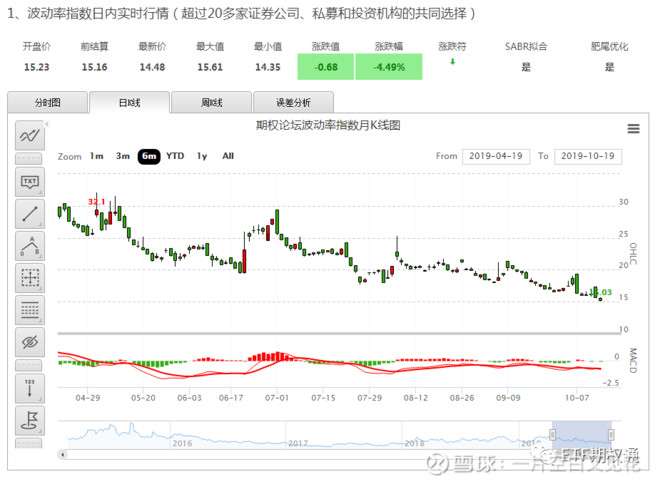The height and width of the screenshot is (484, 660).
Task: Expand the group below the indicators tool
Action: (29, 159)
